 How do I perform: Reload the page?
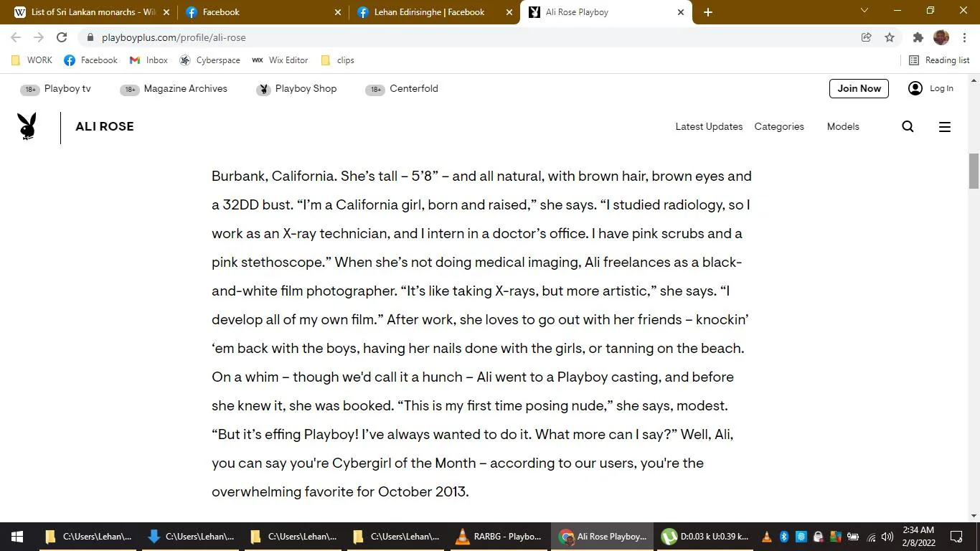[62, 37]
